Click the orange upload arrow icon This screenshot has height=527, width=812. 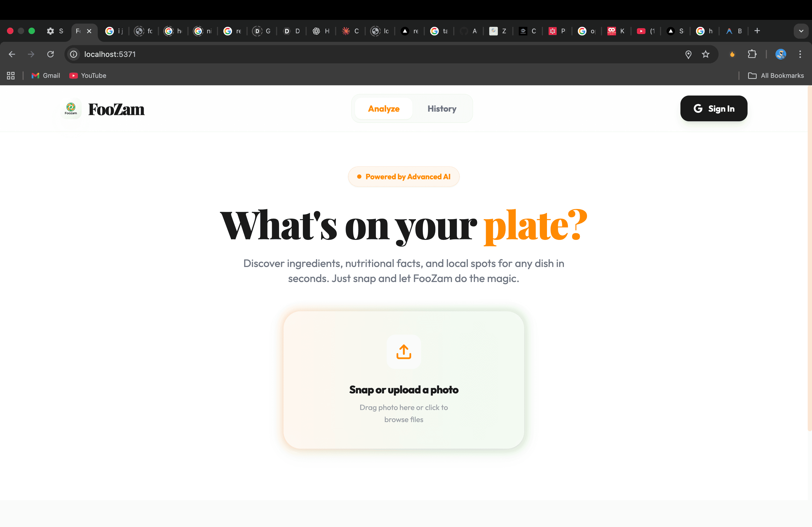tap(404, 352)
